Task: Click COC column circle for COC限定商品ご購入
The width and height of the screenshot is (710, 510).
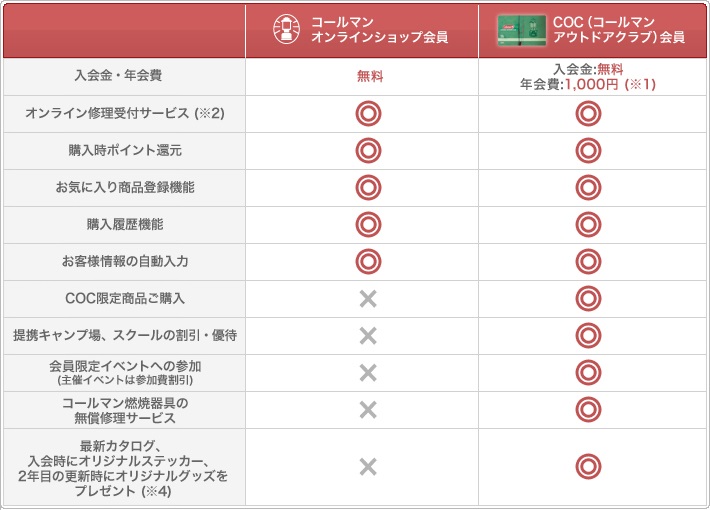Action: pos(588,299)
